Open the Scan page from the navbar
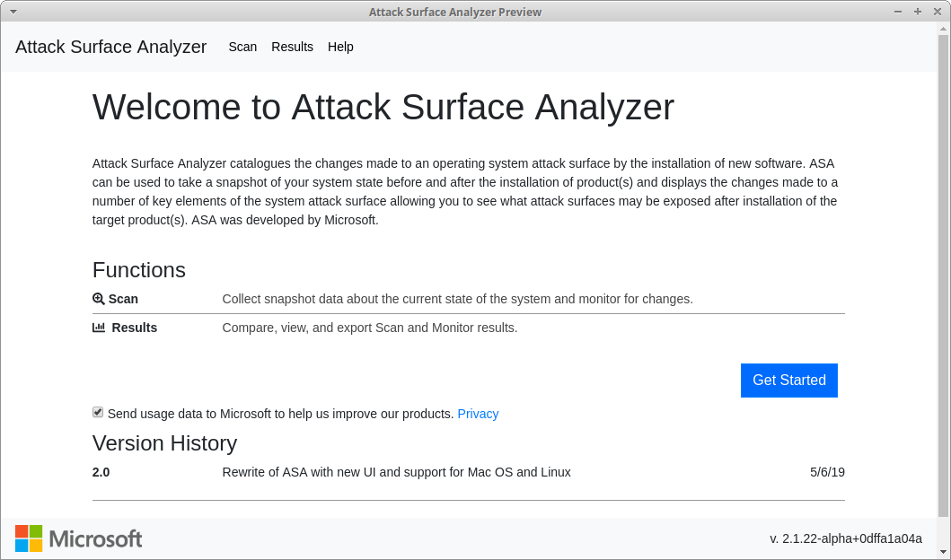The height and width of the screenshot is (560, 951). 242,47
